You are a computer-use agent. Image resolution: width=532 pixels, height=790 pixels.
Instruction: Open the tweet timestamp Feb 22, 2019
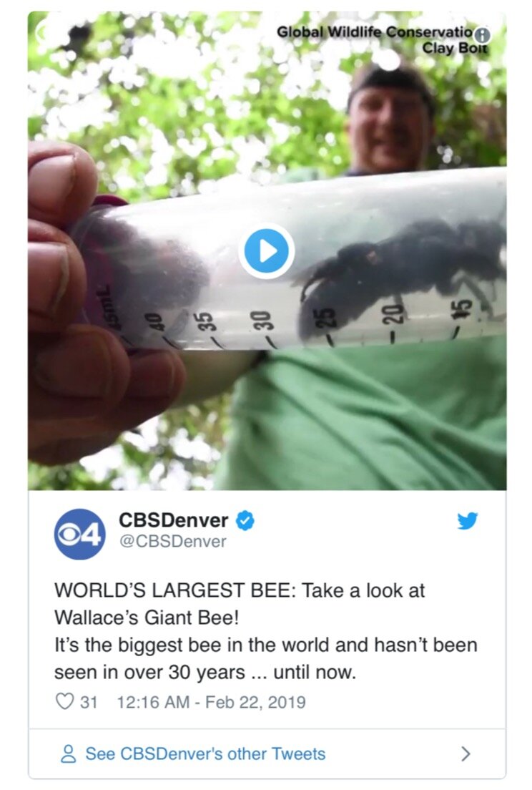click(212, 702)
